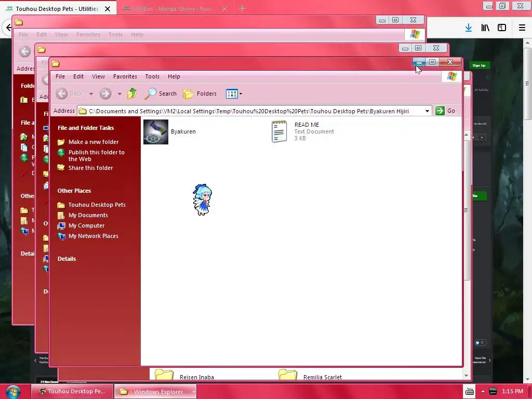Toggle the Folders pane button
This screenshot has width=532, height=399.
199,94
